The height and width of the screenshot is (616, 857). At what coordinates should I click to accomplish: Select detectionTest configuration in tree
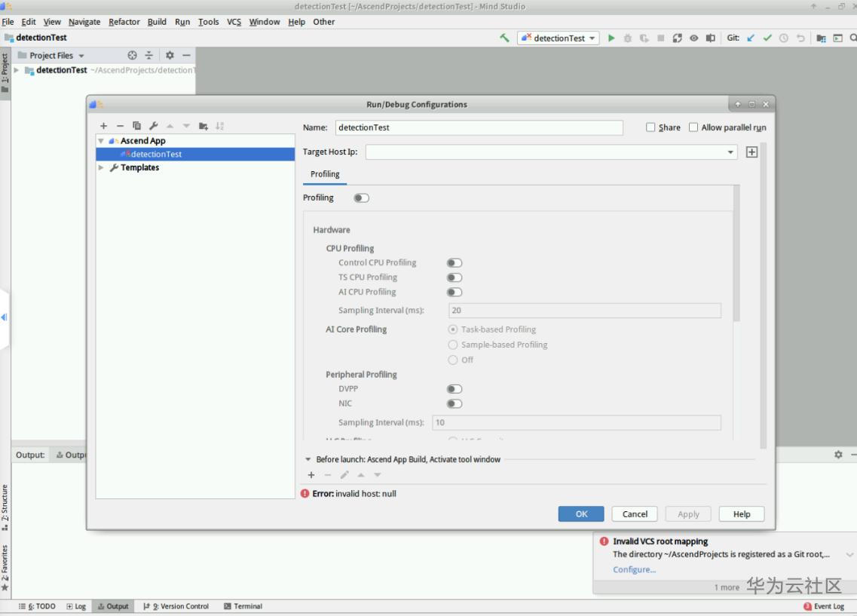pyautogui.click(x=195, y=154)
